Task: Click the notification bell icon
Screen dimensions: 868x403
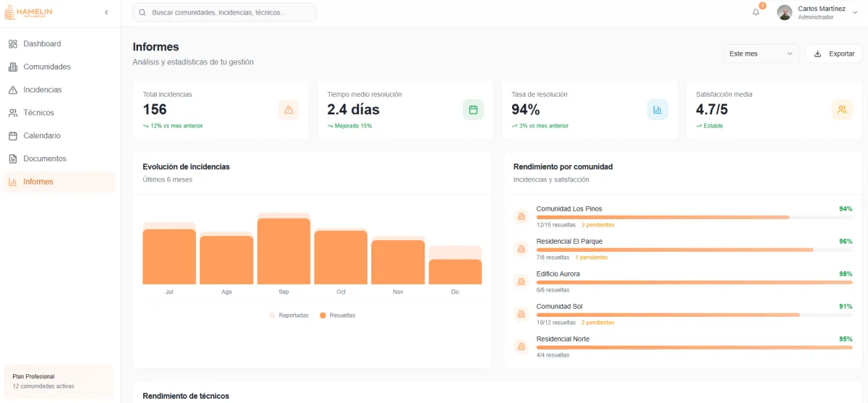Action: click(756, 12)
